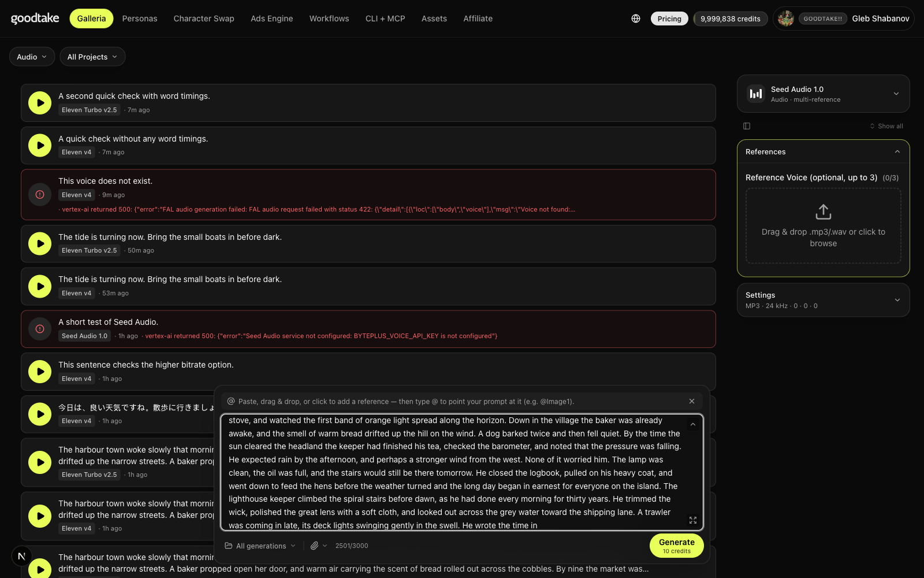Navigate to Workflows

click(x=329, y=18)
